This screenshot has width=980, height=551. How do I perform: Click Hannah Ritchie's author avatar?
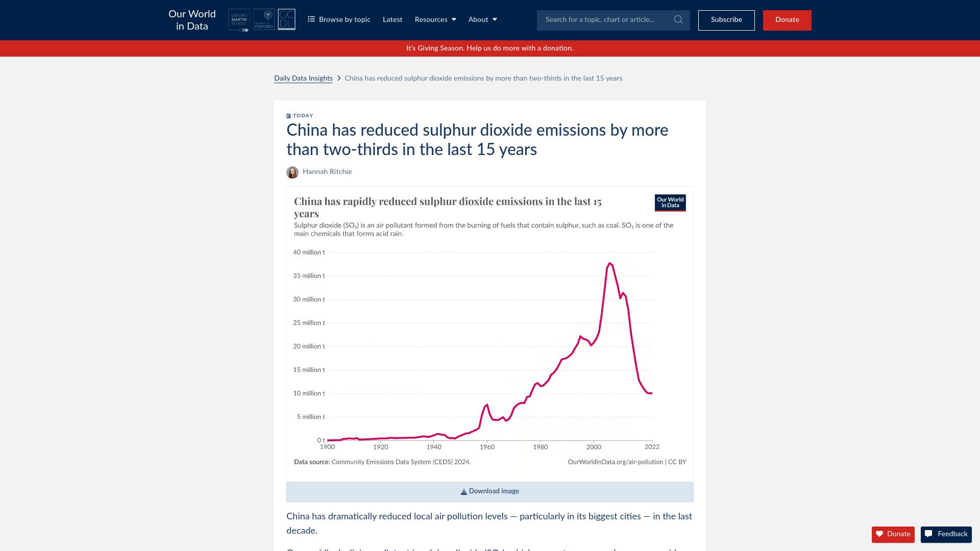pos(292,172)
